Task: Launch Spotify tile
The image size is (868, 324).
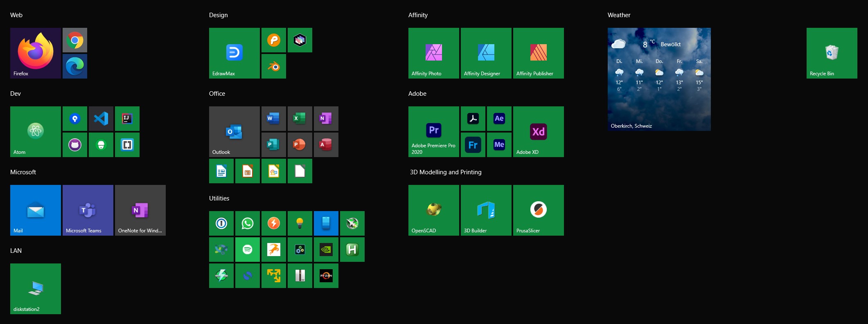Action: point(248,250)
